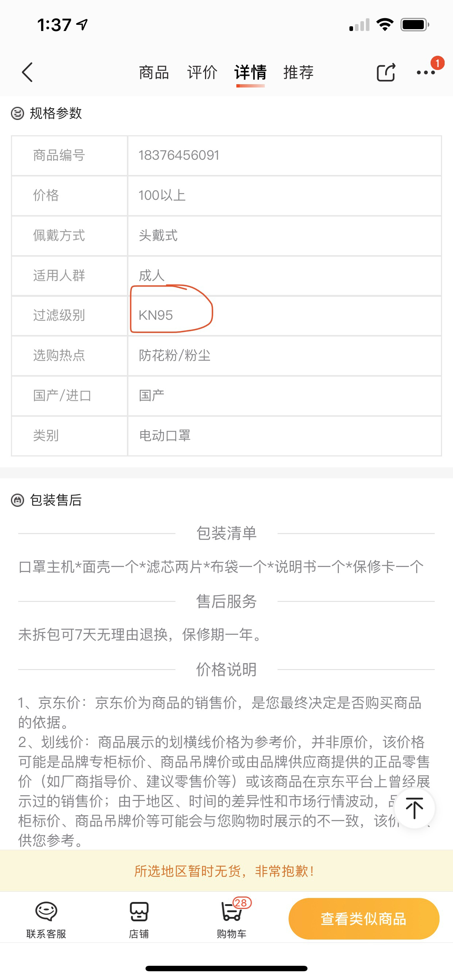This screenshot has width=453, height=980.
Task: Open the 店铺 store page
Action: 139,919
